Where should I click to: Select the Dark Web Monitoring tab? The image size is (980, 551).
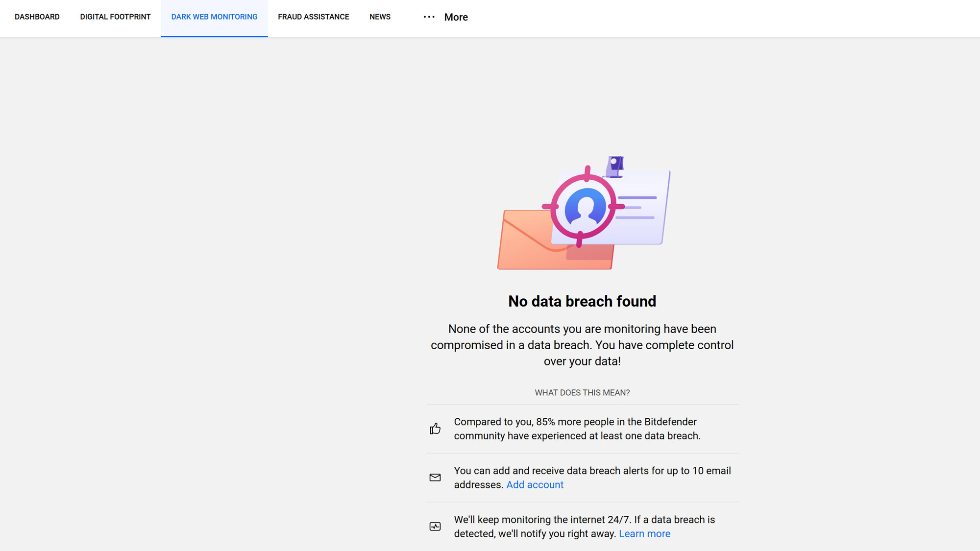214,17
